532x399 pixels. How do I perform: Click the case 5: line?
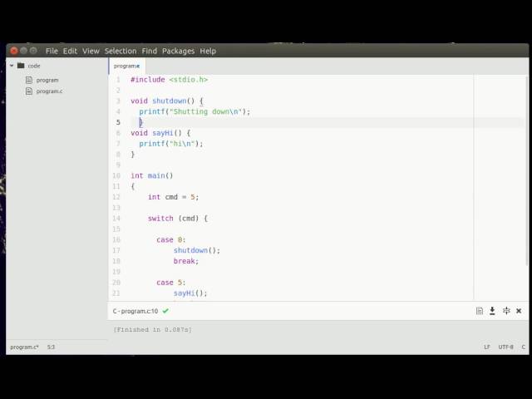(x=171, y=283)
